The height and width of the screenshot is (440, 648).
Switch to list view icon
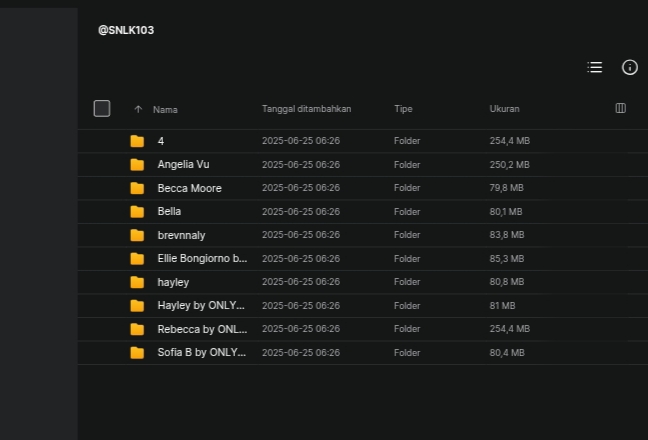pyautogui.click(x=595, y=67)
